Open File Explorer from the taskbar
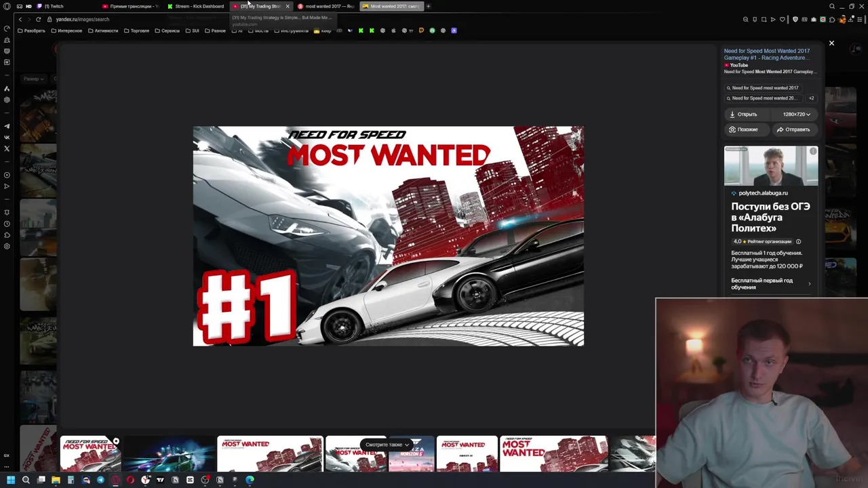The width and height of the screenshot is (868, 488). [x=56, y=480]
